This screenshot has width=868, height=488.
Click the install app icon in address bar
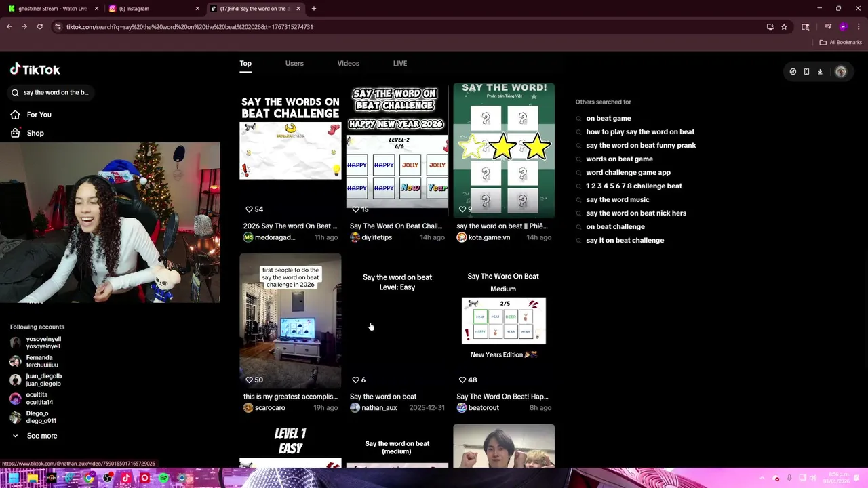pyautogui.click(x=770, y=27)
